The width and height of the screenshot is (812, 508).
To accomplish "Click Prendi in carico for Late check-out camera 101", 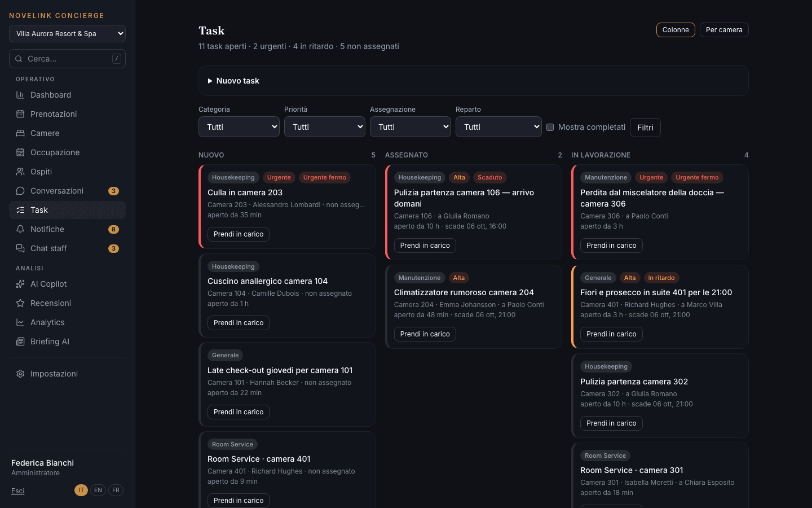I will [239, 412].
